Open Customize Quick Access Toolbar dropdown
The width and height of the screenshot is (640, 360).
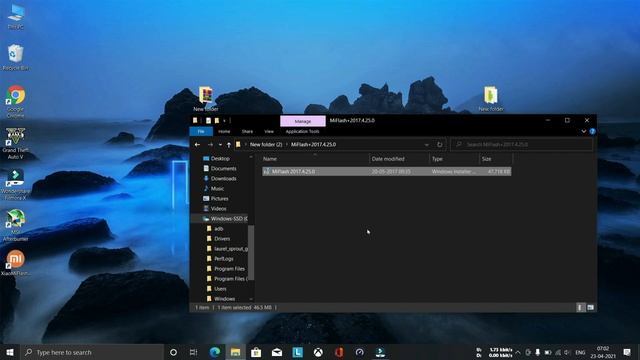(224, 120)
